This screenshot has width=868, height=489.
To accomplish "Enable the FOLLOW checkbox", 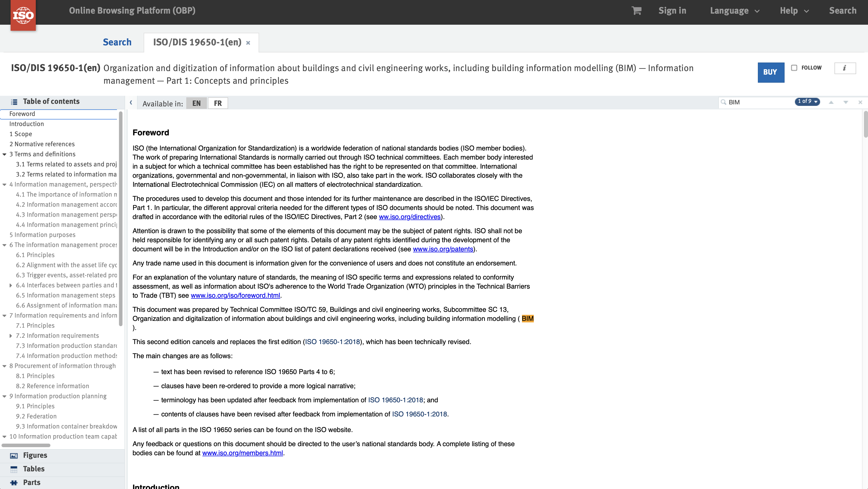I will click(x=794, y=68).
